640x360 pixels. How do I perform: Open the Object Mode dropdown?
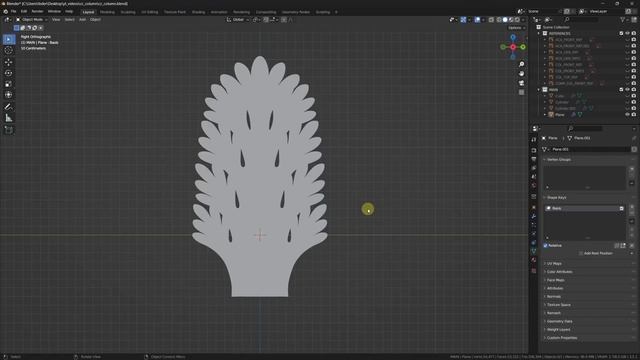(x=32, y=20)
